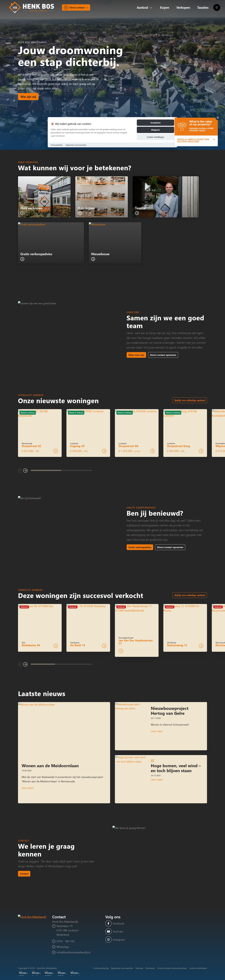Click the Henk Bos Makelaardij header logo
225x980 pixels.
[x=32, y=7]
